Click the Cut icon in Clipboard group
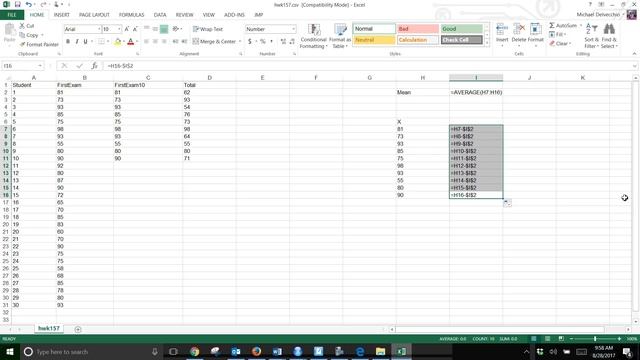 [22, 26]
